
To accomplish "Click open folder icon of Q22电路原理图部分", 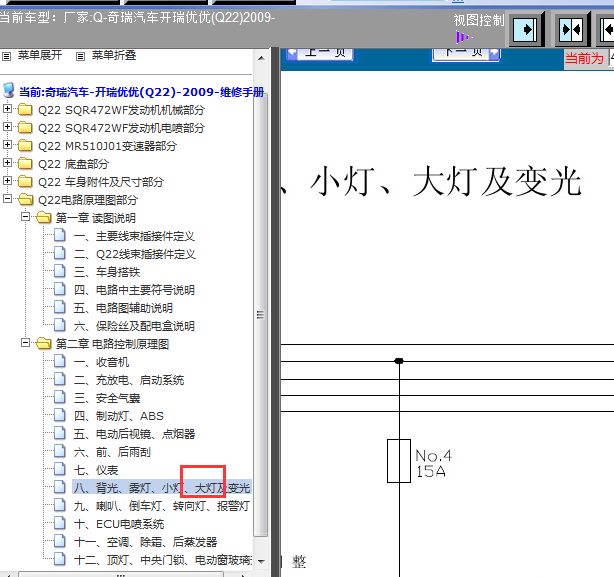I will pos(26,199).
